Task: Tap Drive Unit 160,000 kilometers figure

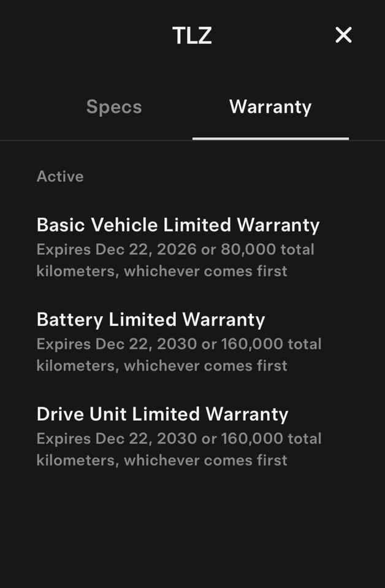Action: pyautogui.click(x=252, y=439)
